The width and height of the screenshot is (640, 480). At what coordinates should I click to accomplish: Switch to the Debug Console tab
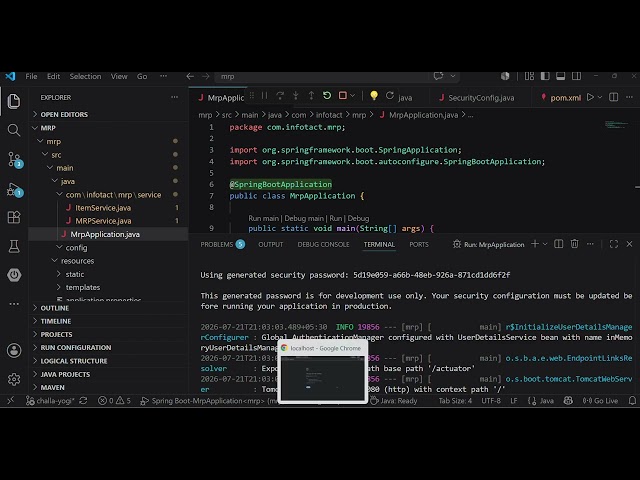[323, 244]
